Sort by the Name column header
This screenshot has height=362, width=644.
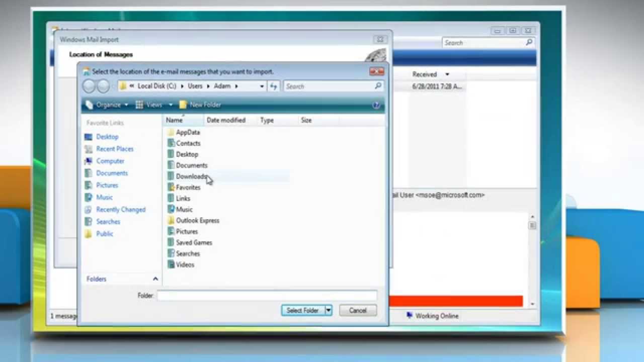pyautogui.click(x=184, y=120)
